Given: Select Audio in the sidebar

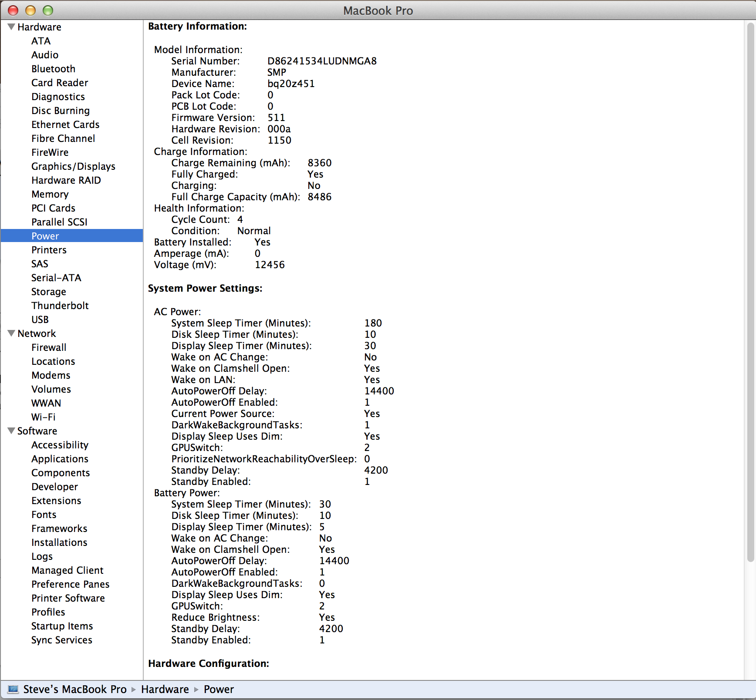Looking at the screenshot, I should [x=45, y=55].
